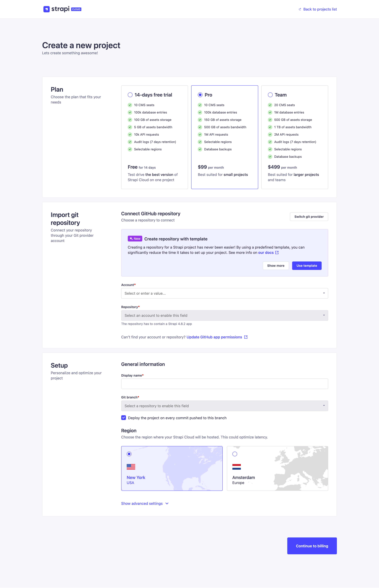Screen dimensions: 379x588
Task: Click the sparkle 'New' badge on template banner
Action: point(135,239)
